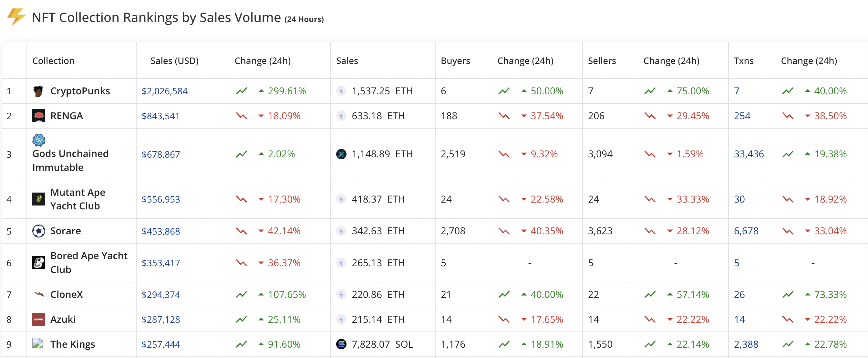Sort by the Buyers column header
The height and width of the screenshot is (358, 868).
click(x=455, y=61)
